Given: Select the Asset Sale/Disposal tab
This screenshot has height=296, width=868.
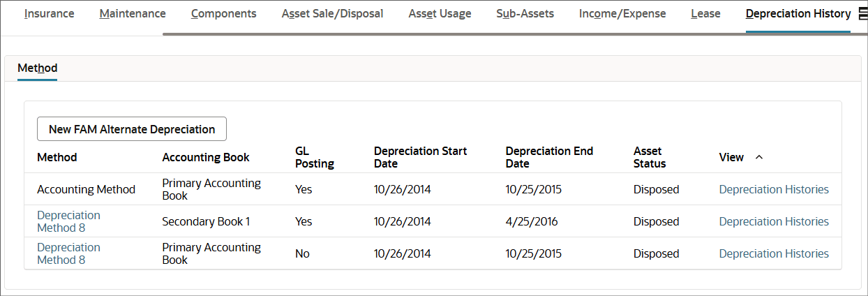Looking at the screenshot, I should (333, 13).
